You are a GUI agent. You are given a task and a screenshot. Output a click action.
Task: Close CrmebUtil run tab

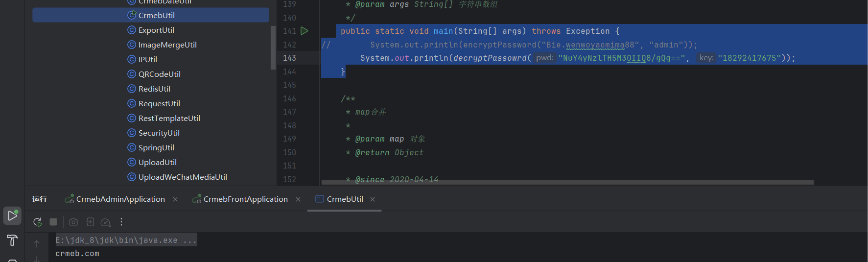click(373, 199)
